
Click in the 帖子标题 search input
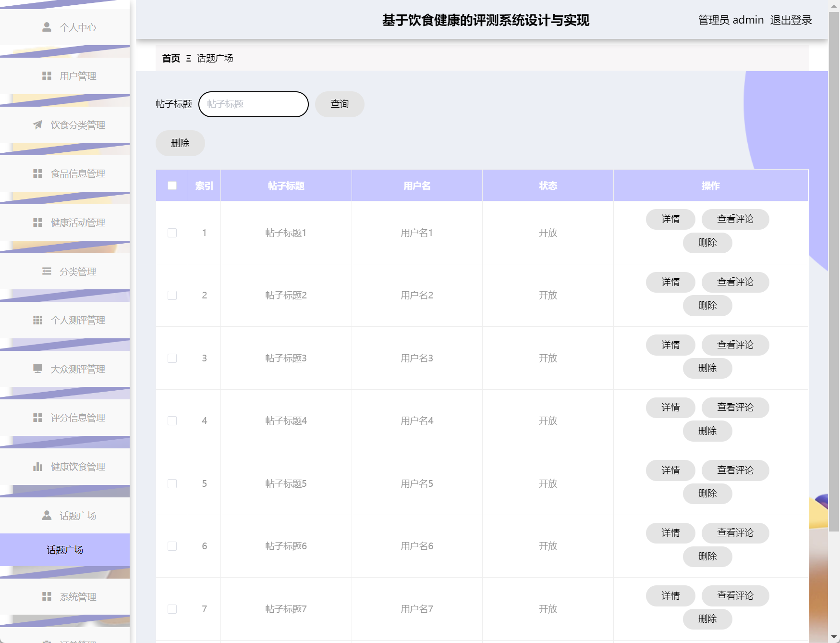(x=254, y=104)
